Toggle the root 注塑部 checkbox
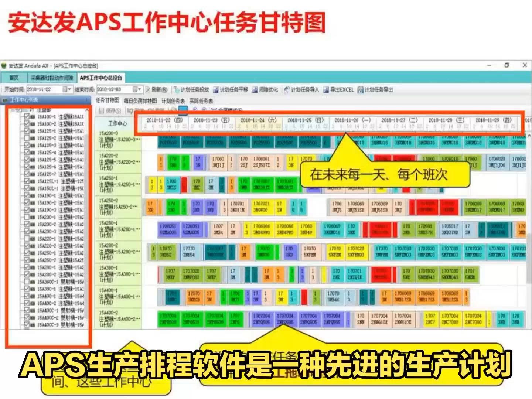Viewport: 532px width, 399px height. click(x=19, y=110)
